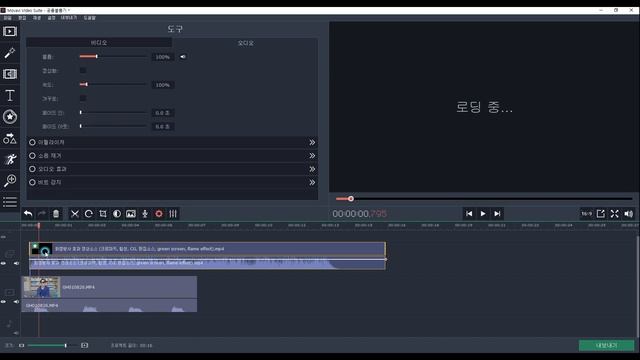Open the stickers star panel

(10, 117)
